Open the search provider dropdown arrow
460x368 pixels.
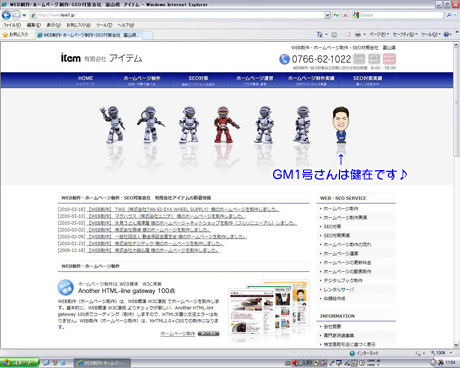click(455, 15)
